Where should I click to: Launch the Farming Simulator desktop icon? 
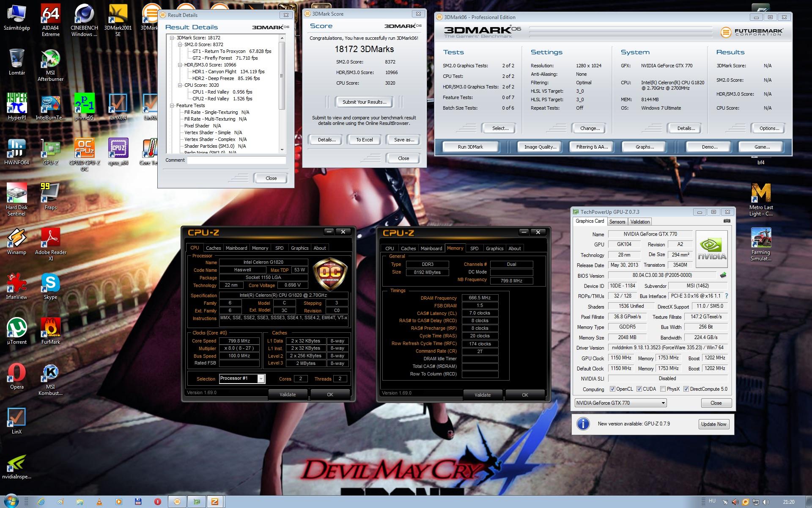(761, 245)
